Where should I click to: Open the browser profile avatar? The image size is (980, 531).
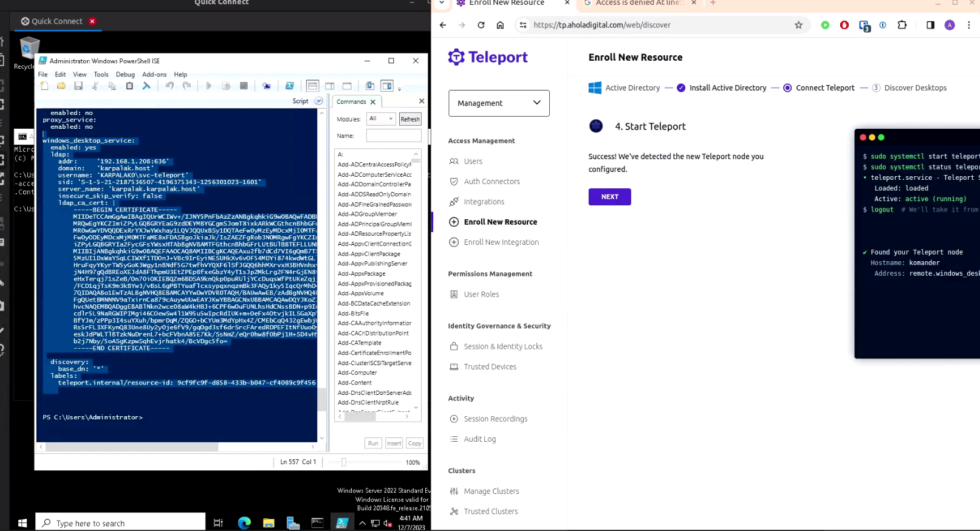950,25
